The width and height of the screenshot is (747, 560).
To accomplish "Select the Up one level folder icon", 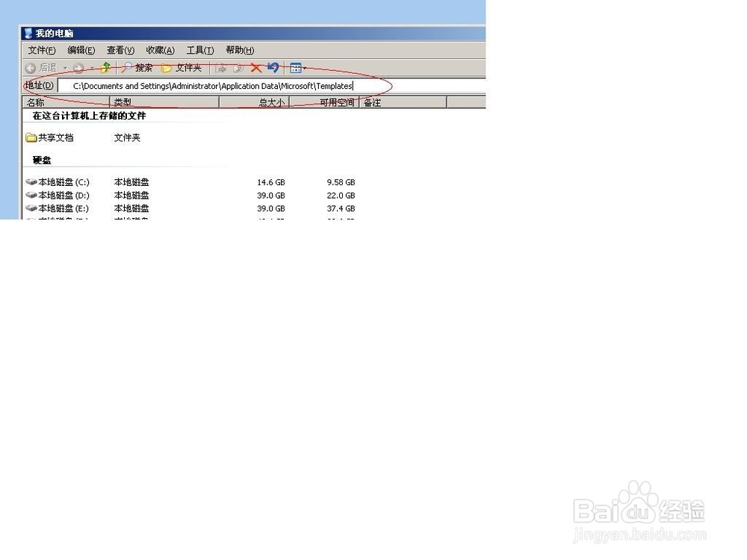I will click(x=105, y=67).
